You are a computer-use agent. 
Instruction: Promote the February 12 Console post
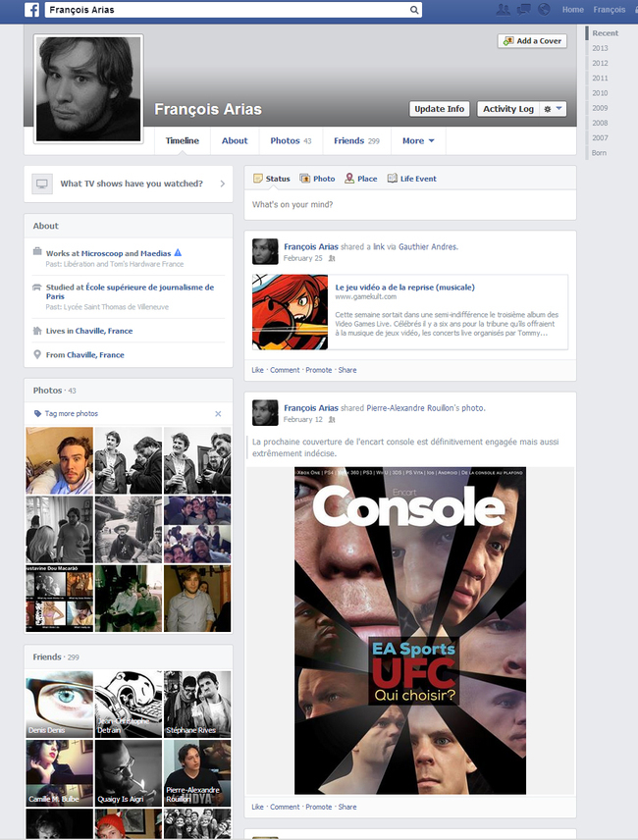coord(319,807)
